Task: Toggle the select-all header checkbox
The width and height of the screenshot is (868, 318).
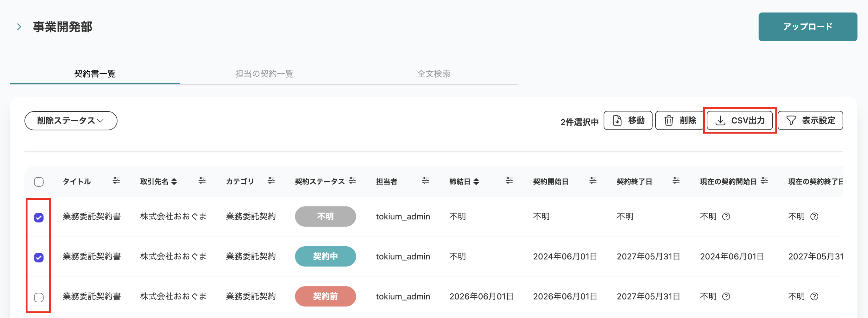Action: 39,182
